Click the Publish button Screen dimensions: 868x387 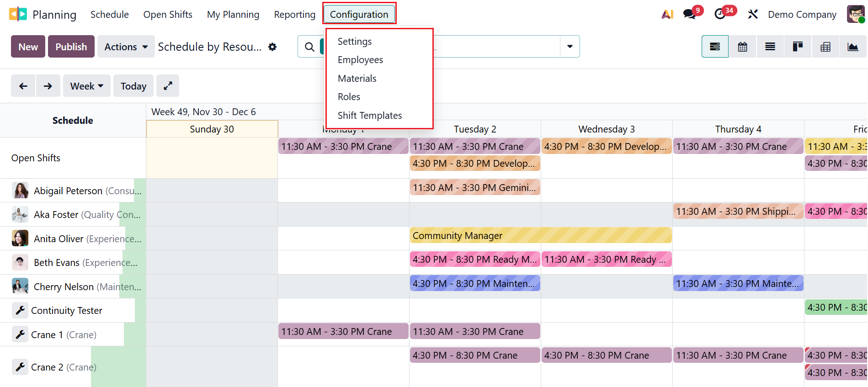[71, 47]
